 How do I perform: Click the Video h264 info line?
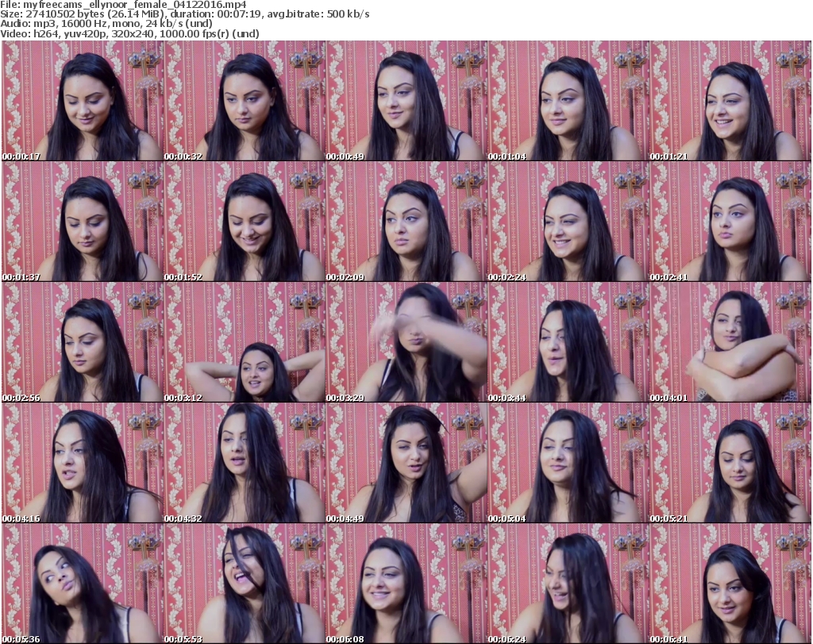(x=129, y=33)
